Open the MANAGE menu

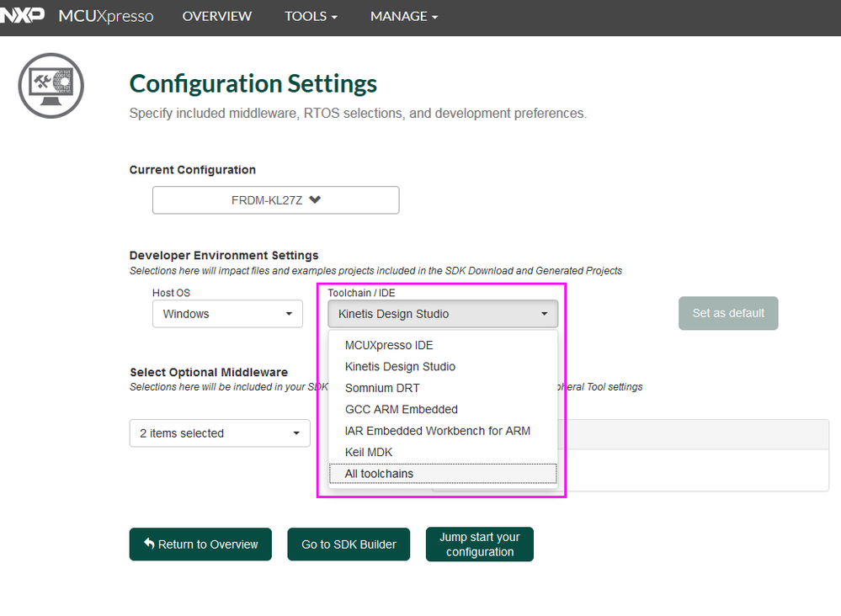(404, 16)
